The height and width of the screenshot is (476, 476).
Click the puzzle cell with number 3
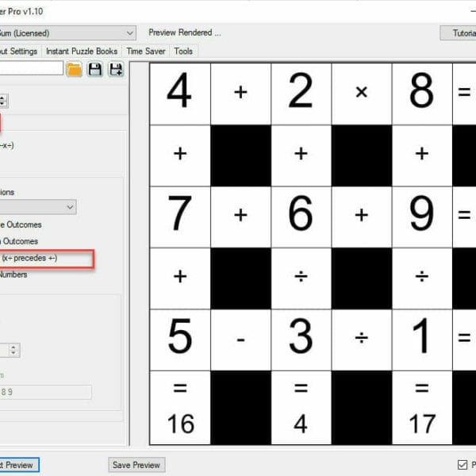click(301, 340)
